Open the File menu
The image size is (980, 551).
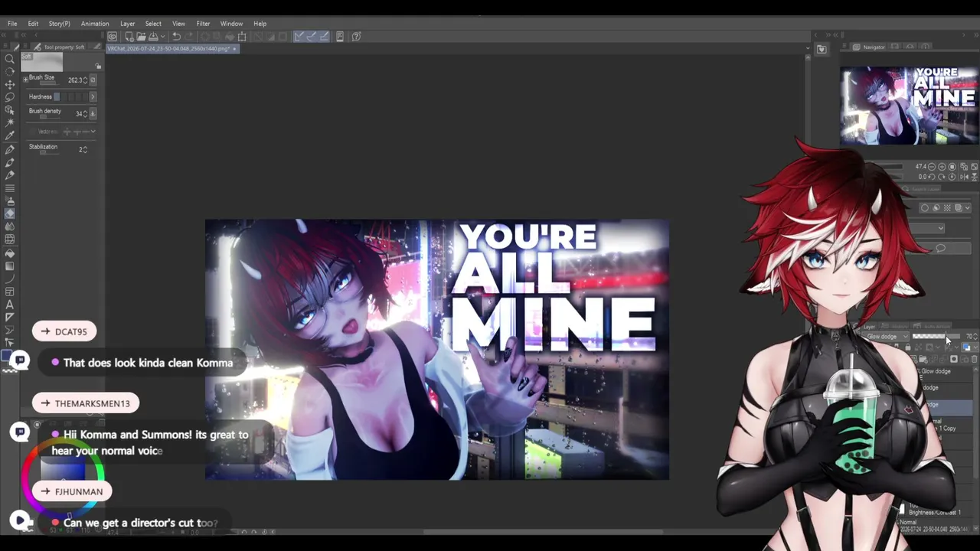tap(12, 24)
